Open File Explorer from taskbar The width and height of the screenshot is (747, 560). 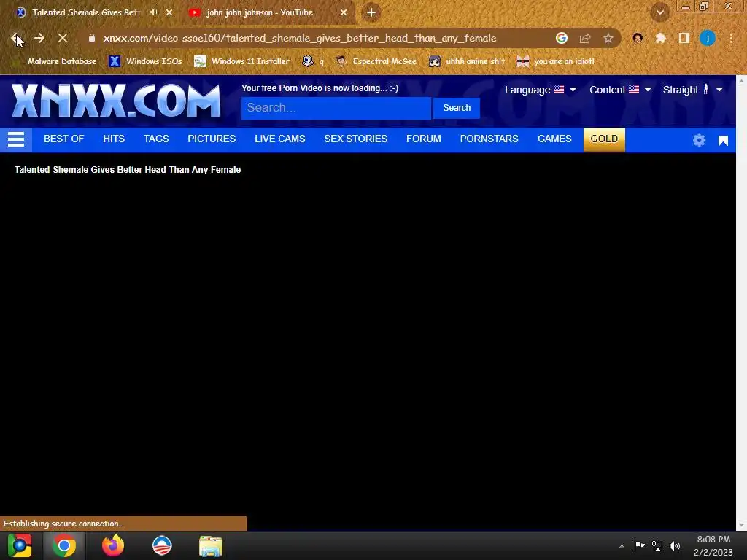point(211,546)
